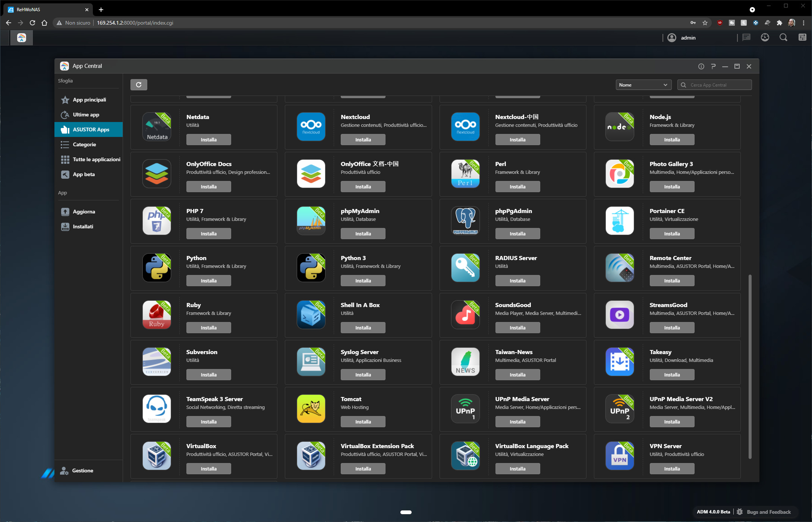The height and width of the screenshot is (522, 812).
Task: Open the Tomcat app icon
Action: coord(311,409)
